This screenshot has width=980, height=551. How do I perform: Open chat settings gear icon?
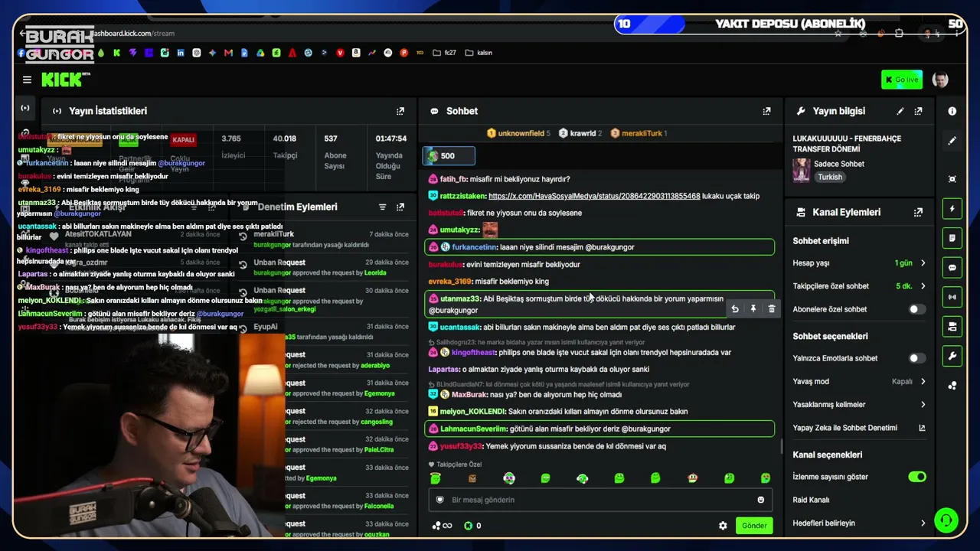[723, 526]
